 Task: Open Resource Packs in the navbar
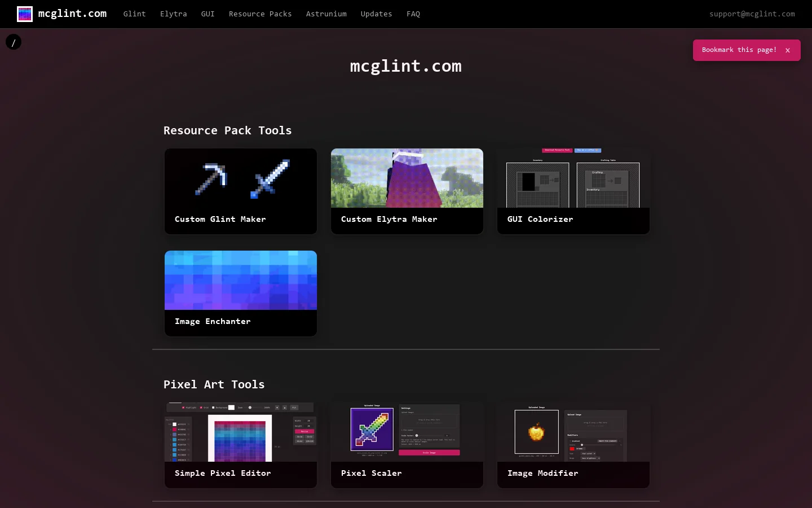click(x=261, y=14)
